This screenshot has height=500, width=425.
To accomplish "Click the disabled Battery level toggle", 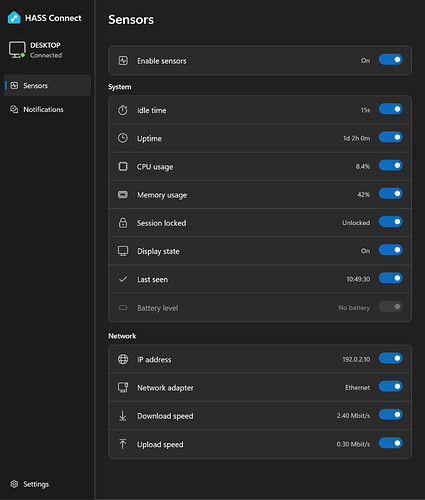I will click(391, 307).
